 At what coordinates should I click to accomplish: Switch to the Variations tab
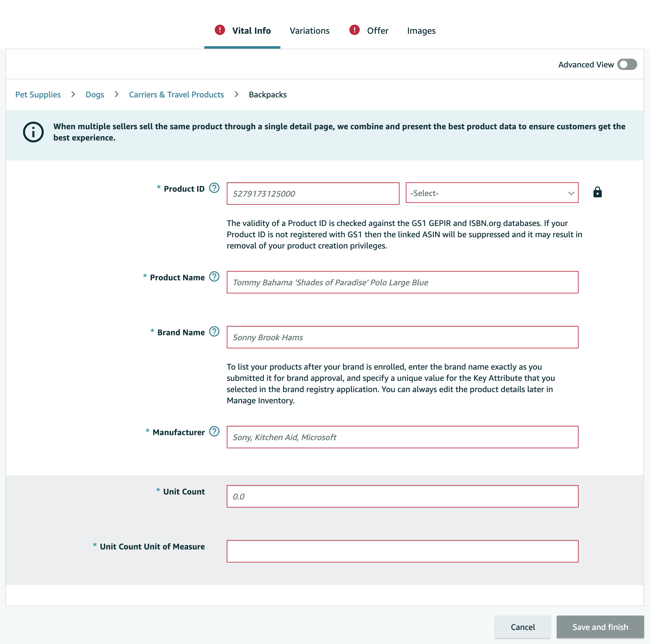pyautogui.click(x=309, y=31)
